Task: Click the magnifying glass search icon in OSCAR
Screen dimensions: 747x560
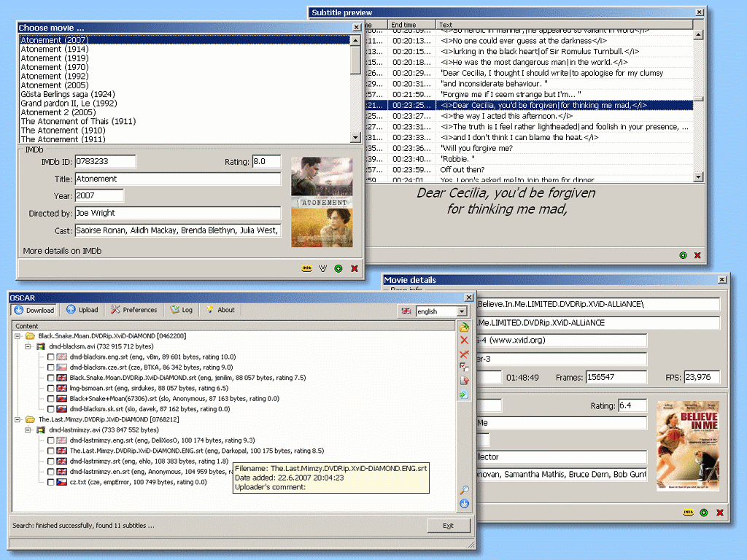Action: pyautogui.click(x=464, y=490)
